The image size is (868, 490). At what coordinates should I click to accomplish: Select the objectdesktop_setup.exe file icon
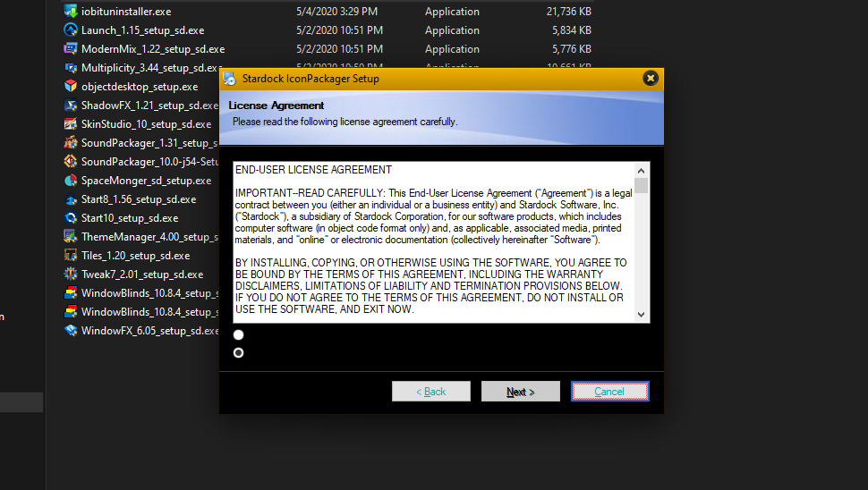tap(71, 87)
